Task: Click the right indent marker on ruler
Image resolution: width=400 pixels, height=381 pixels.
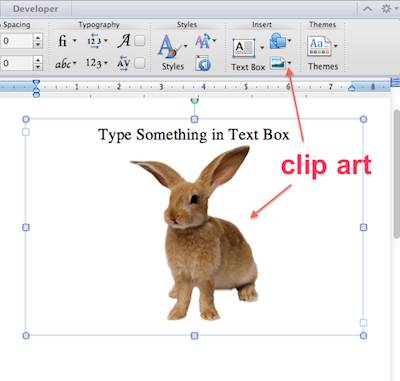Action: click(352, 88)
